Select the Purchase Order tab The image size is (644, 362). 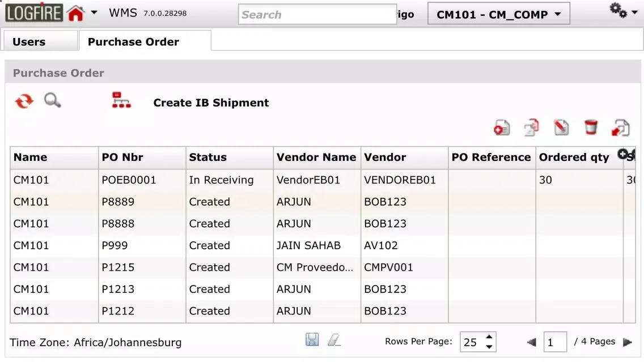pyautogui.click(x=133, y=42)
